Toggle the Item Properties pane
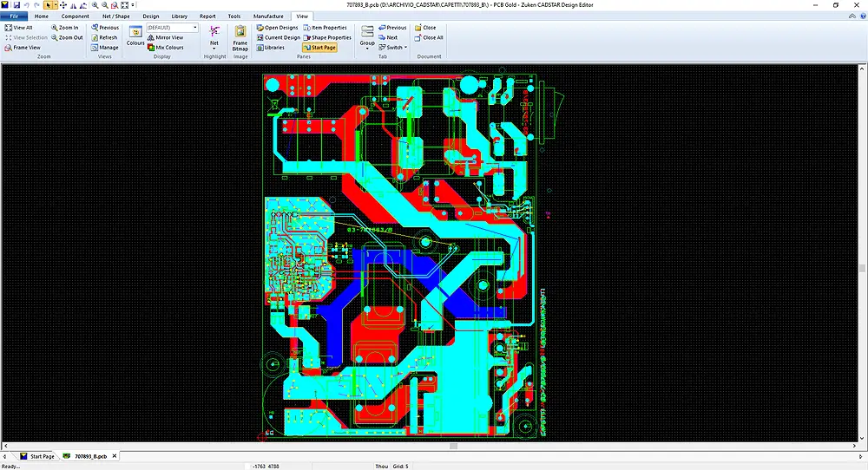This screenshot has height=470, width=868. click(x=325, y=28)
